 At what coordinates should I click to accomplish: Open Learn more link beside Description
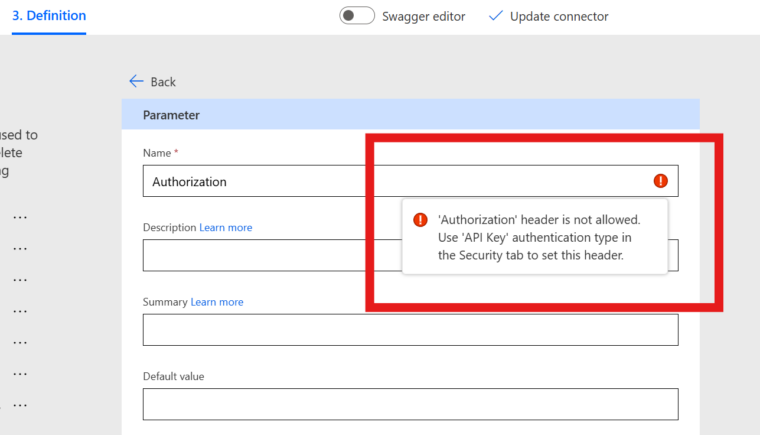click(225, 227)
